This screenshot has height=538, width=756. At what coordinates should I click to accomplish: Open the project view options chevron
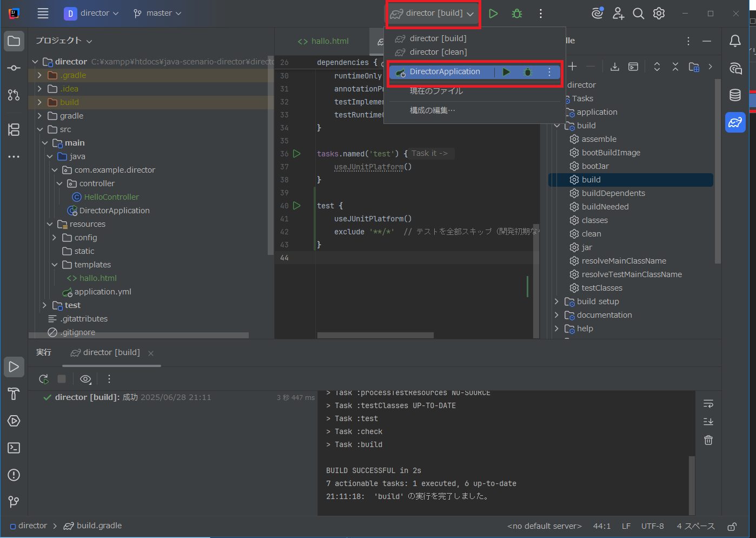point(89,41)
